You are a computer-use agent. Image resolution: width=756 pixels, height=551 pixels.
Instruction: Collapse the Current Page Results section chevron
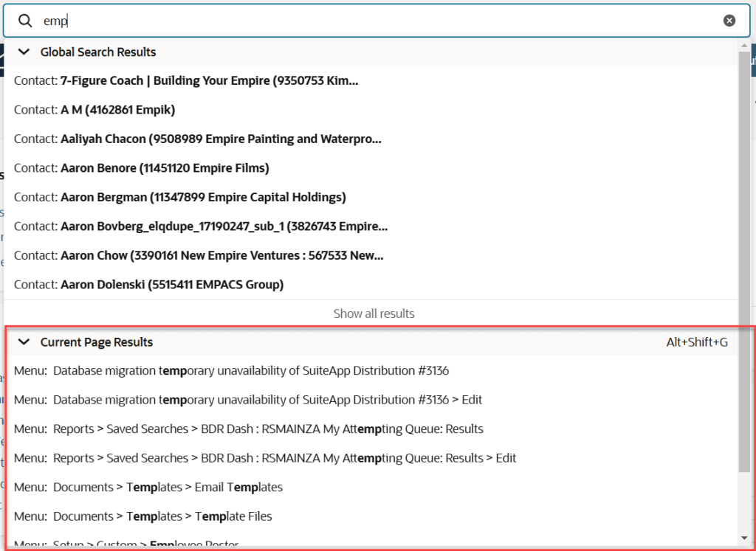23,342
